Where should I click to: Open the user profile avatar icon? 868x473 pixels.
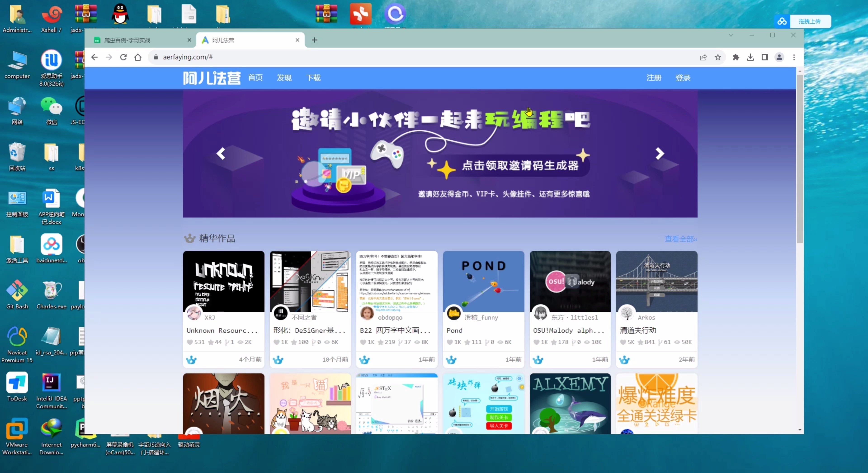(x=779, y=57)
